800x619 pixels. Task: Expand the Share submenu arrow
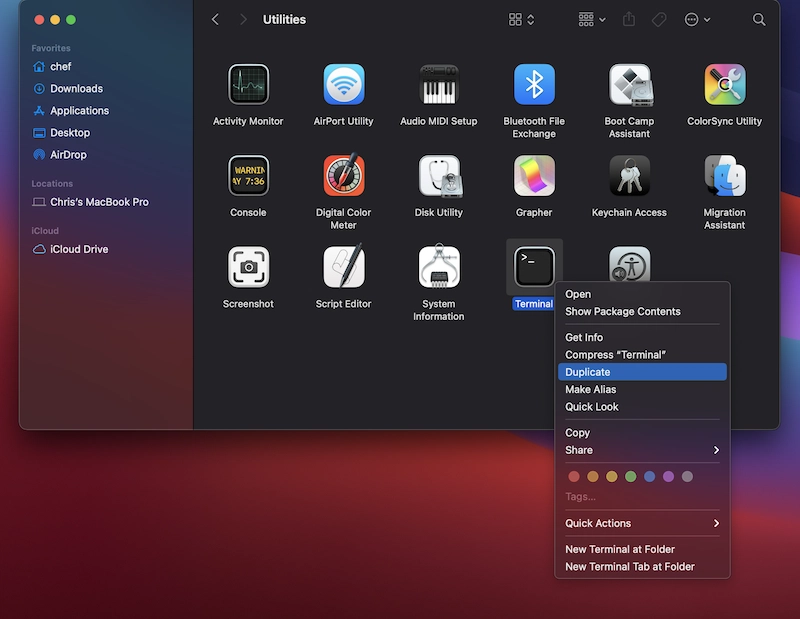click(716, 450)
